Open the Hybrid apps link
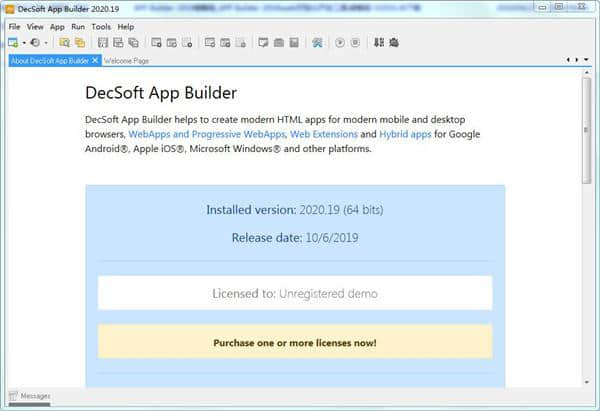This screenshot has width=600, height=411. (x=405, y=133)
